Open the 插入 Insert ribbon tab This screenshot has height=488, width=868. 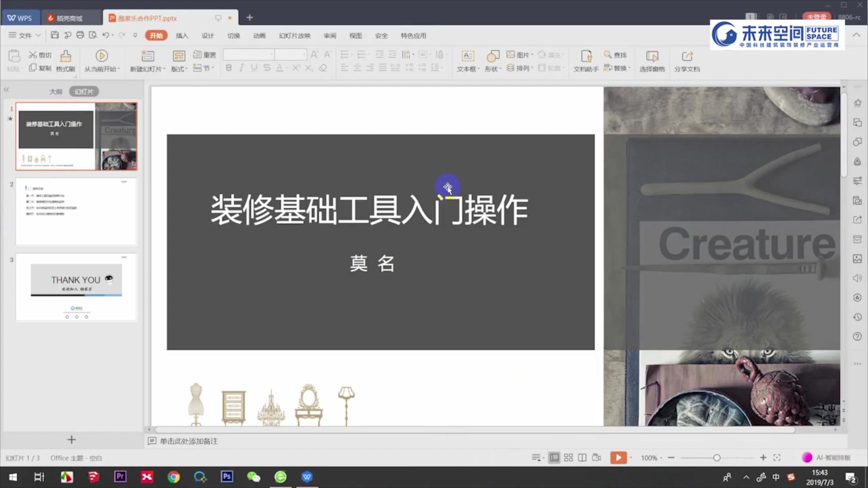tap(182, 36)
